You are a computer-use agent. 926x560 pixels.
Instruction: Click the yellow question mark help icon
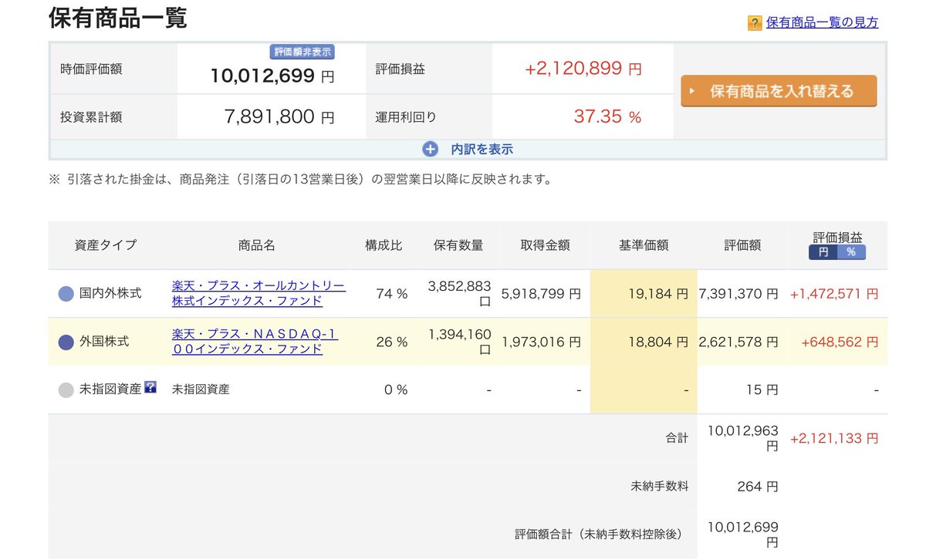tap(755, 23)
